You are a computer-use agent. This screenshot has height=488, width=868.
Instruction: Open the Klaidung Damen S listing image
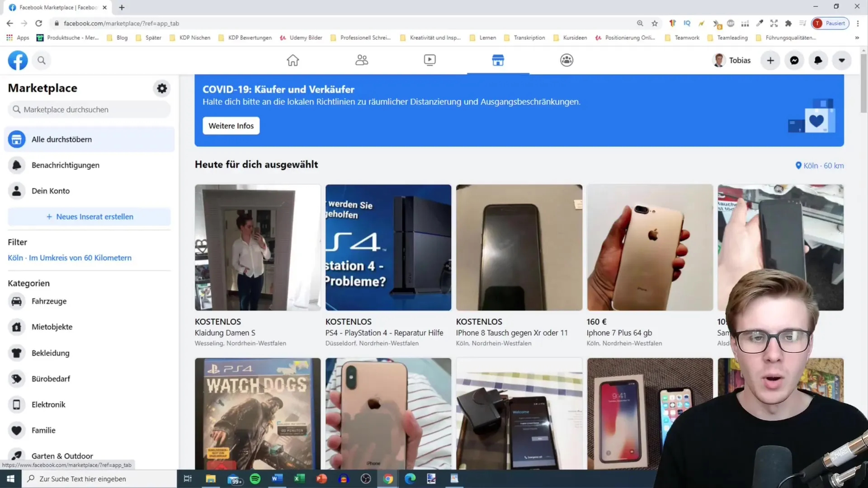[258, 247]
